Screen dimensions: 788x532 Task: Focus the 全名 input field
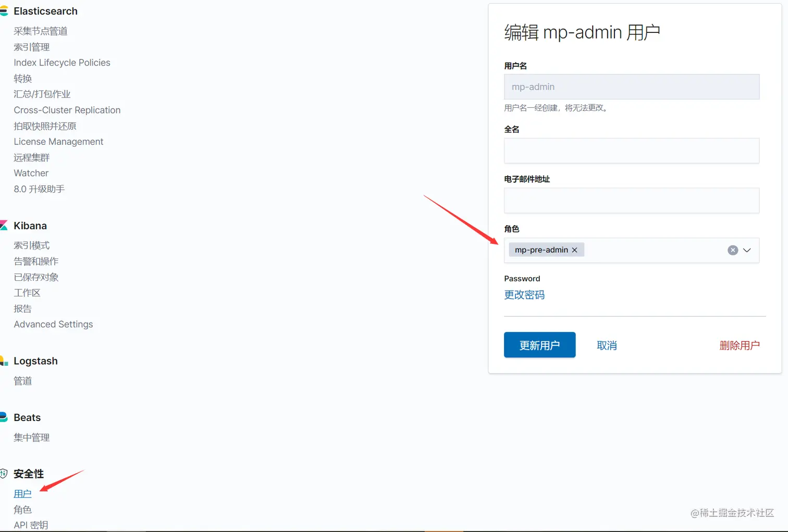(632, 151)
